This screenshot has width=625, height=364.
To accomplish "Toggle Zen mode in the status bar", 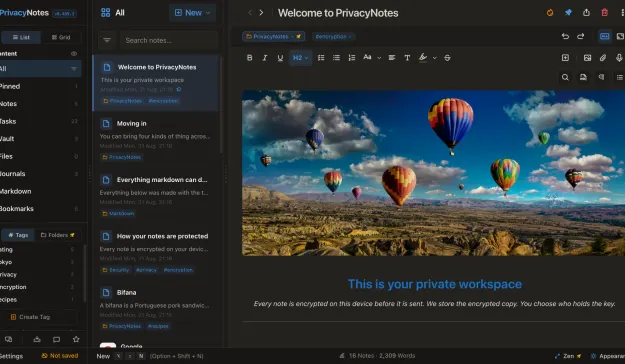I will click(568, 356).
